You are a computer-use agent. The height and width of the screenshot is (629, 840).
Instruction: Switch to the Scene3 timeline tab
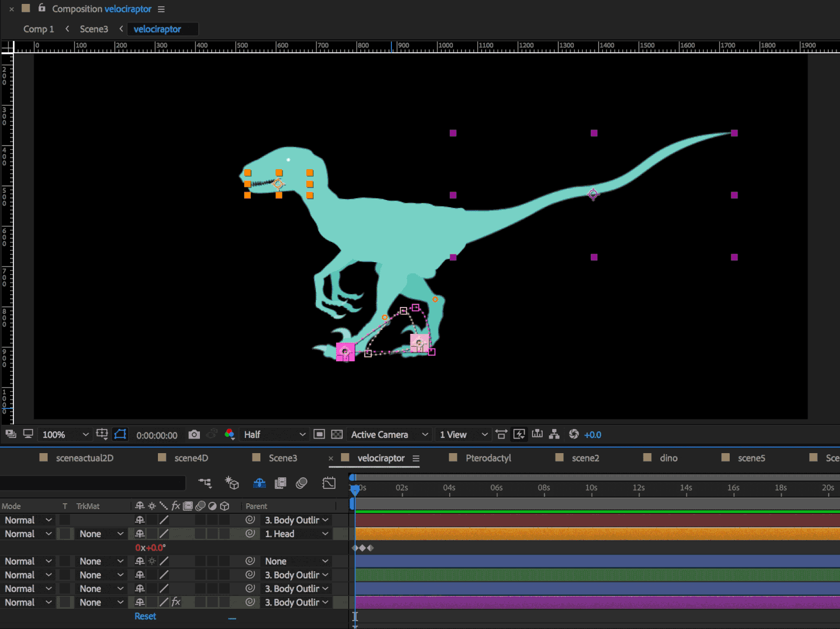pyautogui.click(x=282, y=458)
